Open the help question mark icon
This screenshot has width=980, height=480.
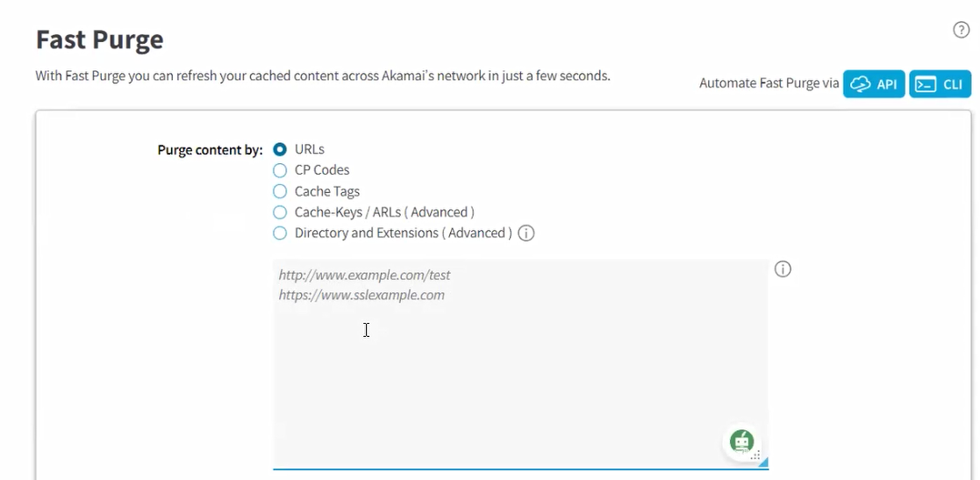961,30
